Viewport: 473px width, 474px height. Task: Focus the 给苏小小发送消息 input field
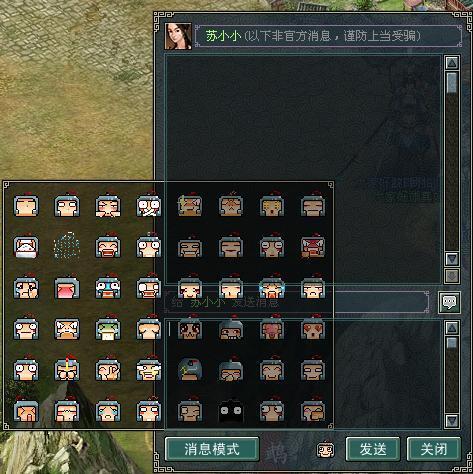coord(297,302)
